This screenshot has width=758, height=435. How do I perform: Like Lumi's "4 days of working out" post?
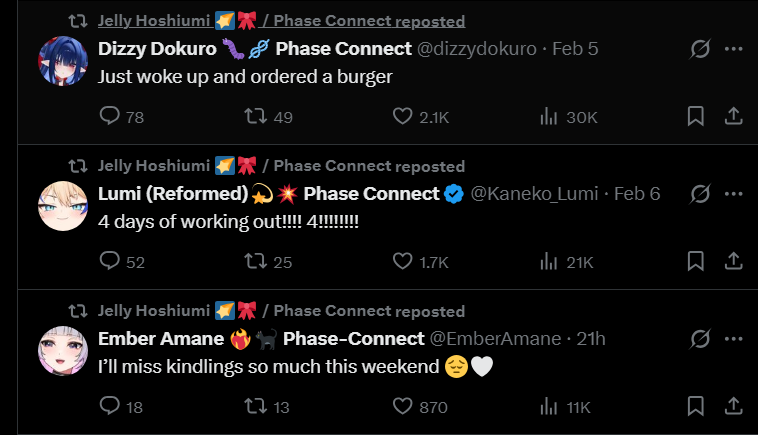pyautogui.click(x=403, y=262)
